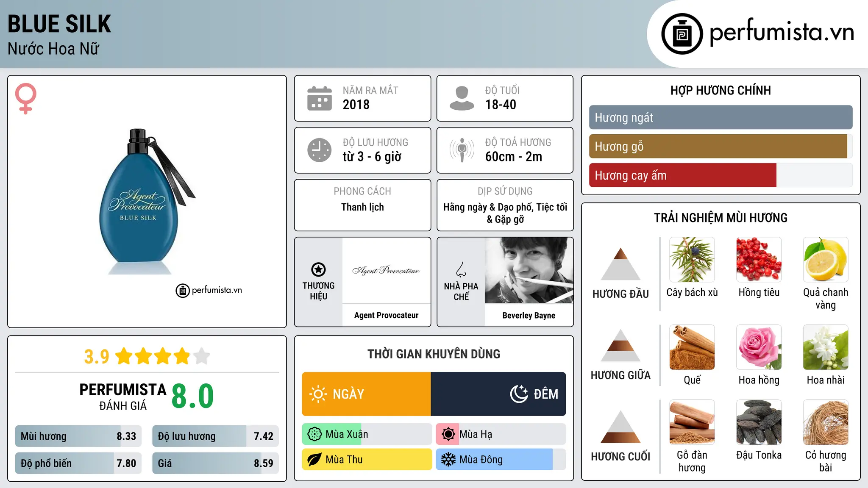Click the snowflake icon for Mùa Đông
The height and width of the screenshot is (488, 868).
448,460
